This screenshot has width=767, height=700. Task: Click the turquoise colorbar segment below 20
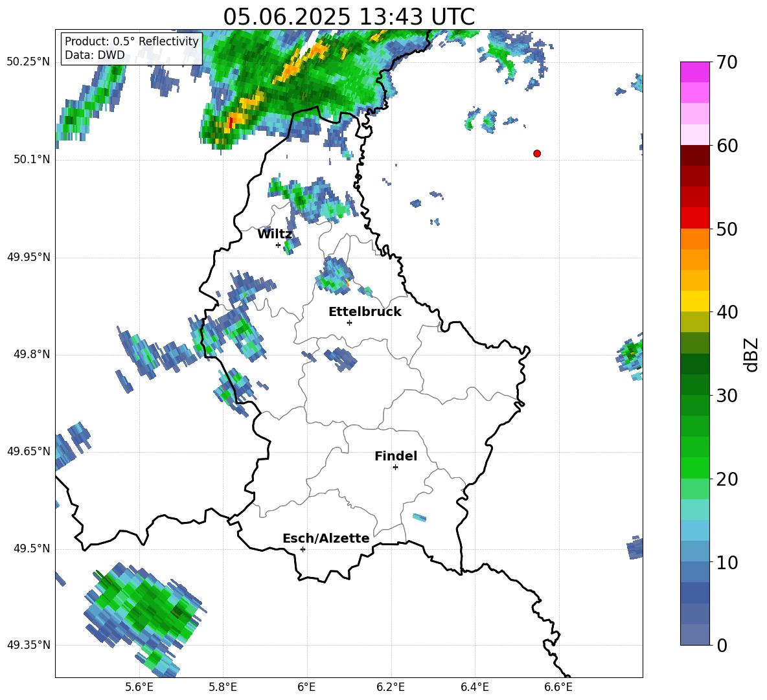coord(694,510)
